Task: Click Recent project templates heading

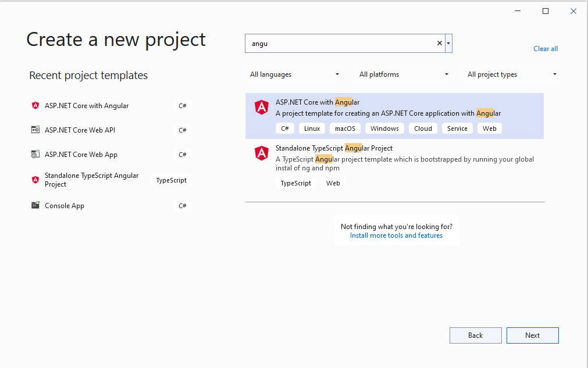Action: point(88,76)
